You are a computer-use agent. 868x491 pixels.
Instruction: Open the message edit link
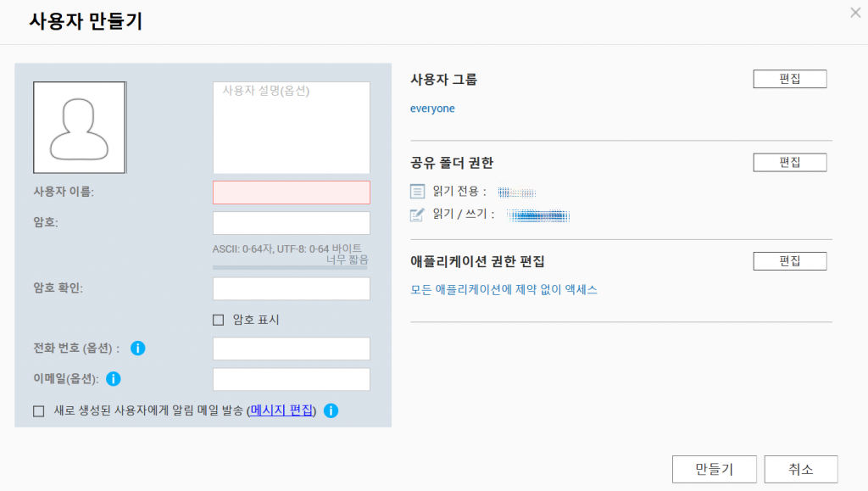tap(281, 410)
